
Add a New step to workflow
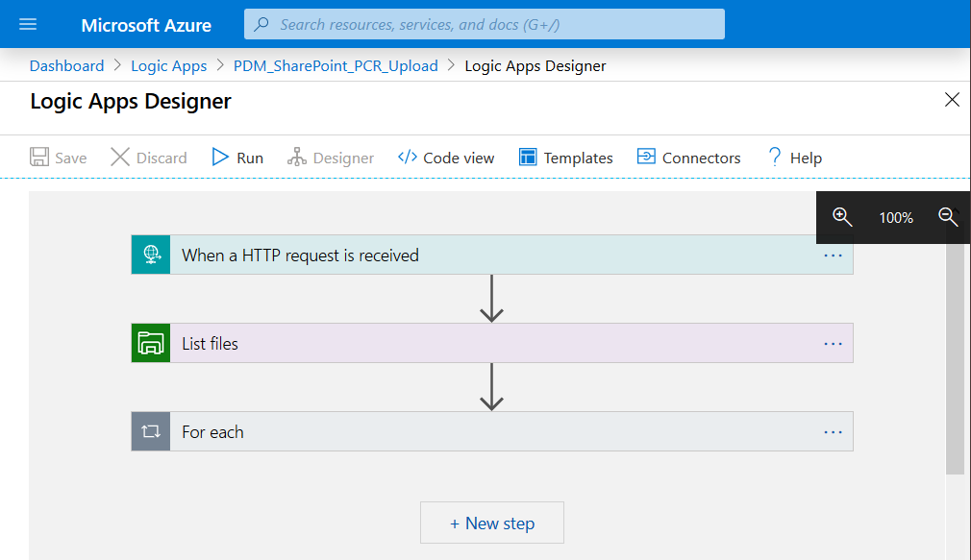(492, 523)
